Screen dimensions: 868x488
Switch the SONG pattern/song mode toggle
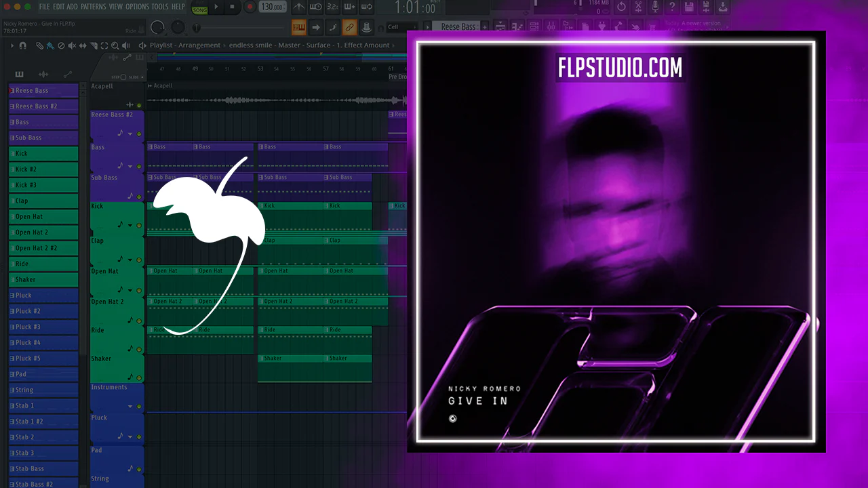[199, 9]
